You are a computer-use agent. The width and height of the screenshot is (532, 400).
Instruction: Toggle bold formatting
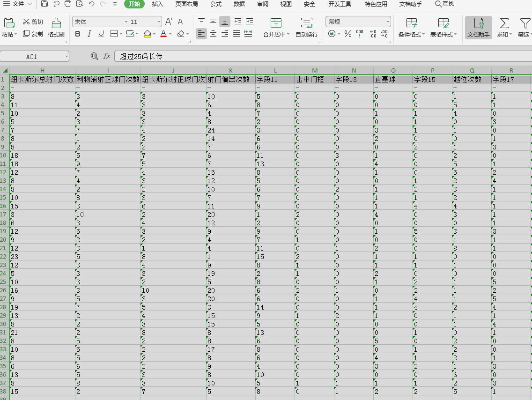(x=78, y=34)
